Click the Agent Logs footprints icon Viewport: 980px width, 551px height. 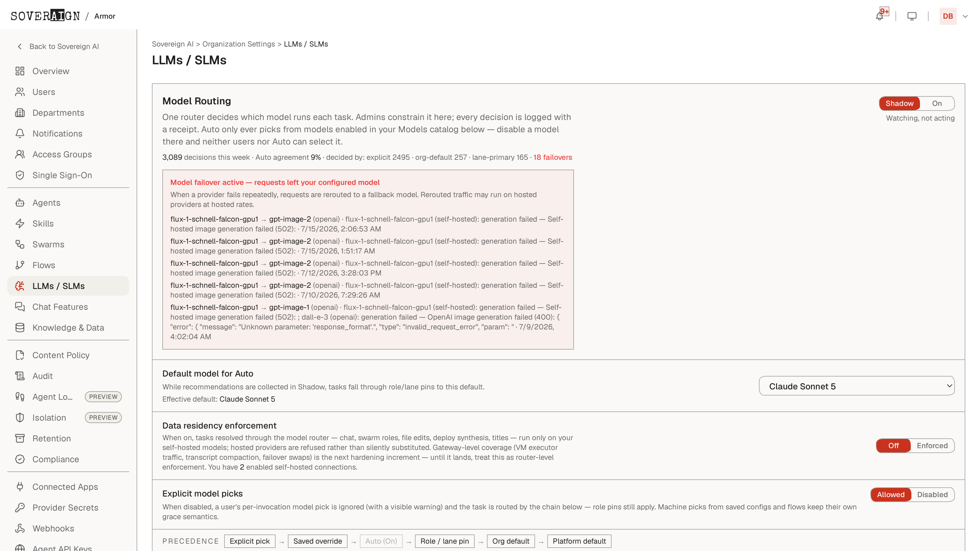20,397
